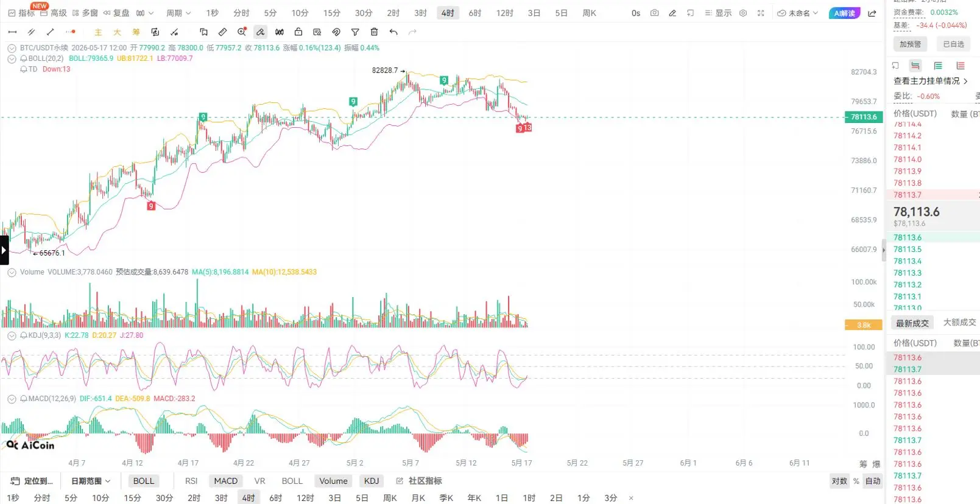This screenshot has height=504, width=980.
Task: Collapse the BTC/USDT info row
Action: tap(12, 48)
